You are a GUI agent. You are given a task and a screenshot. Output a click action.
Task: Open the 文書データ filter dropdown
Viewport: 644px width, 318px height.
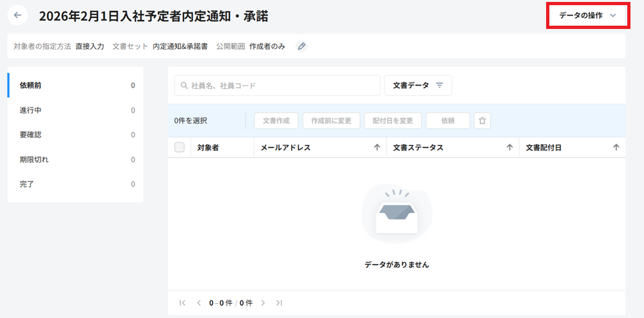[418, 85]
